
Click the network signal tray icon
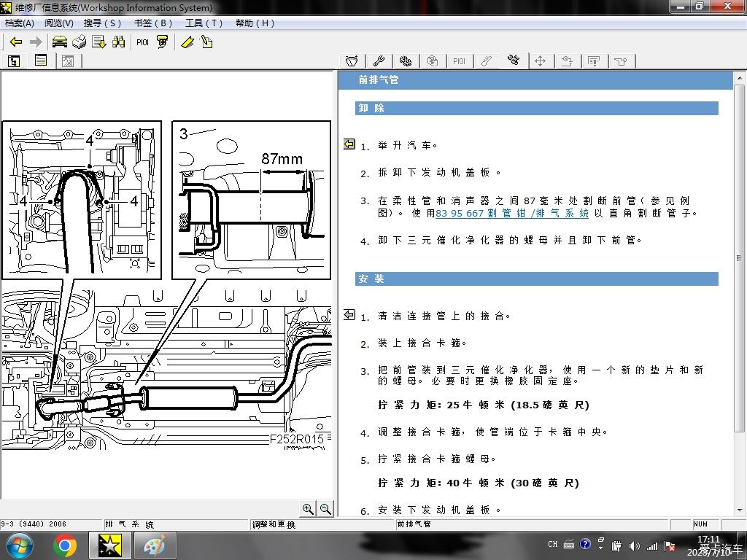(651, 545)
